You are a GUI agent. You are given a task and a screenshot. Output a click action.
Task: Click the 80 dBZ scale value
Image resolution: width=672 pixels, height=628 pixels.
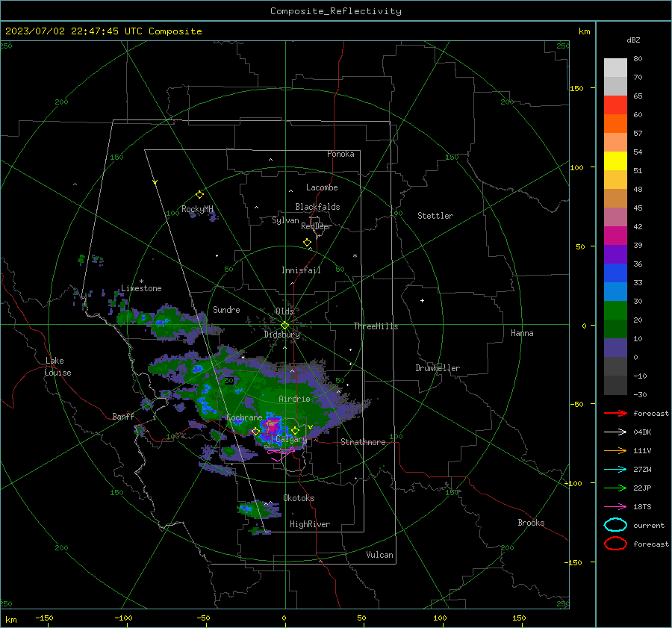[x=638, y=59]
